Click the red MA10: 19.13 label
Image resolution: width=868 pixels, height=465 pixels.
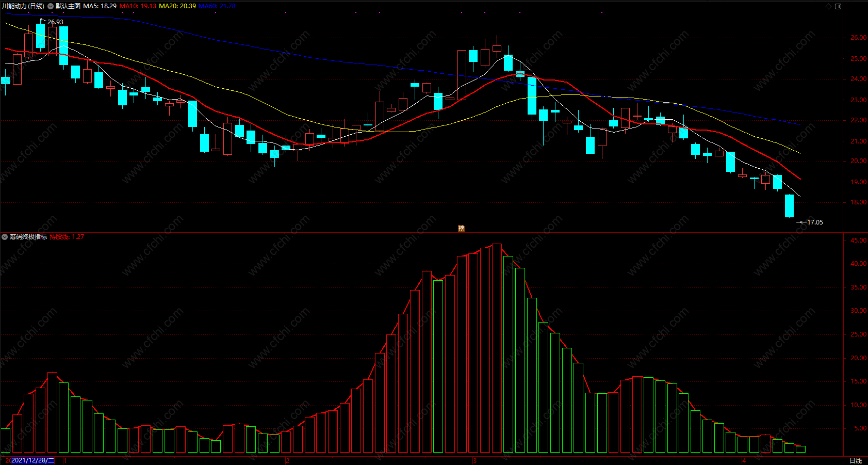tap(138, 6)
